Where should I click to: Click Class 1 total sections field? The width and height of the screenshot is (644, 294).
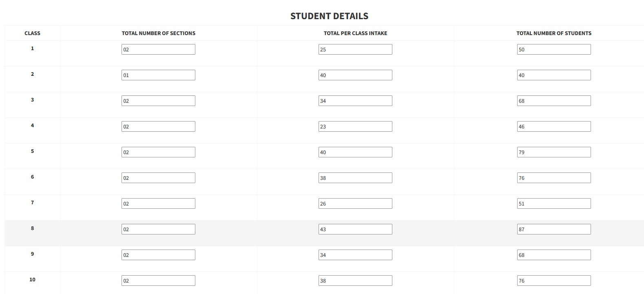coord(158,49)
